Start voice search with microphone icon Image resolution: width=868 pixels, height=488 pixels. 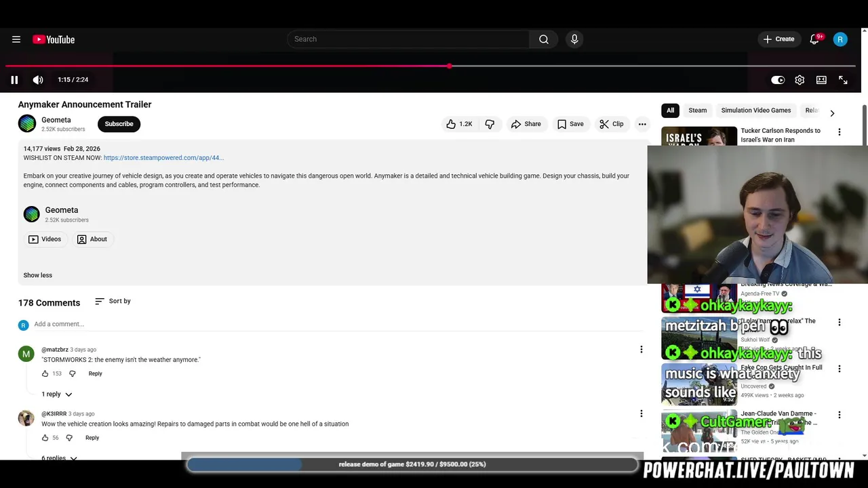(x=574, y=39)
